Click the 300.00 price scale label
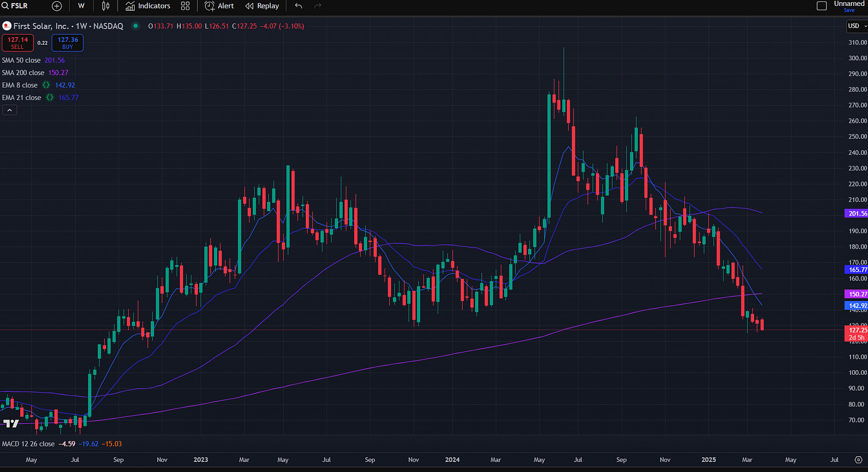 tap(858, 58)
